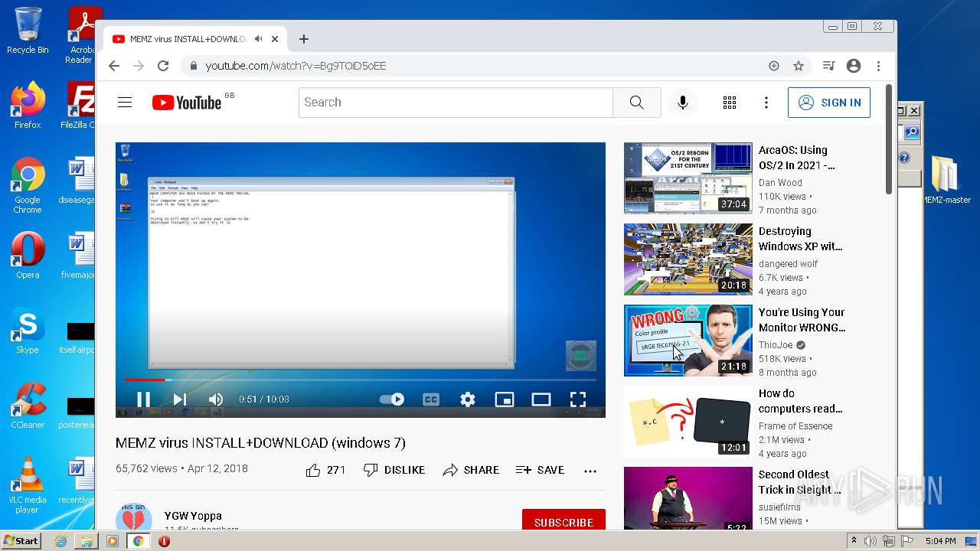Open Skype desktop shortcut

28,331
